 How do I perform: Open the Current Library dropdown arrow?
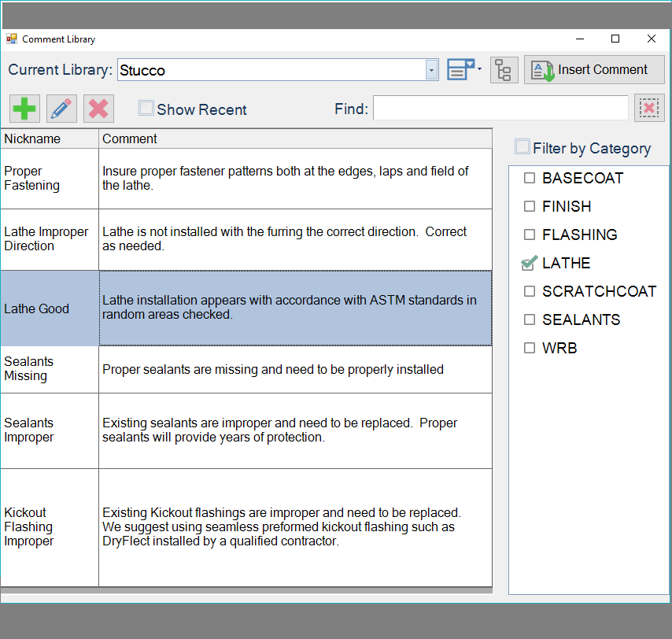pos(431,70)
